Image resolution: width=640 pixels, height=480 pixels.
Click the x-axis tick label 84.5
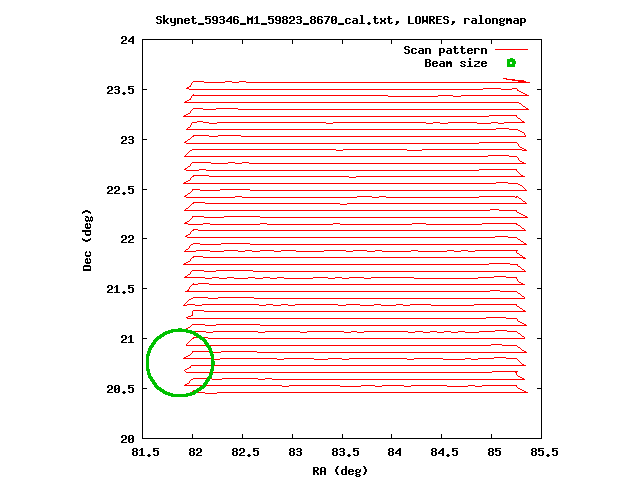point(444,452)
